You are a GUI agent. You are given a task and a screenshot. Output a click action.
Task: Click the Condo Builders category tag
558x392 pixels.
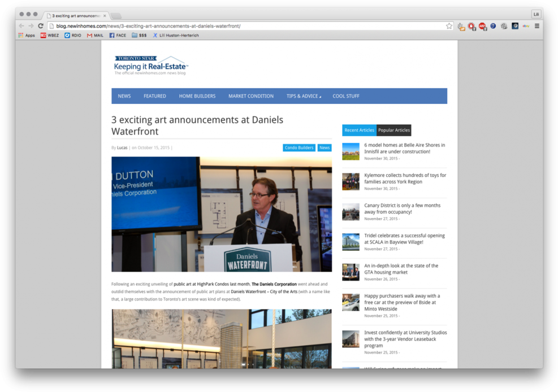[299, 148]
